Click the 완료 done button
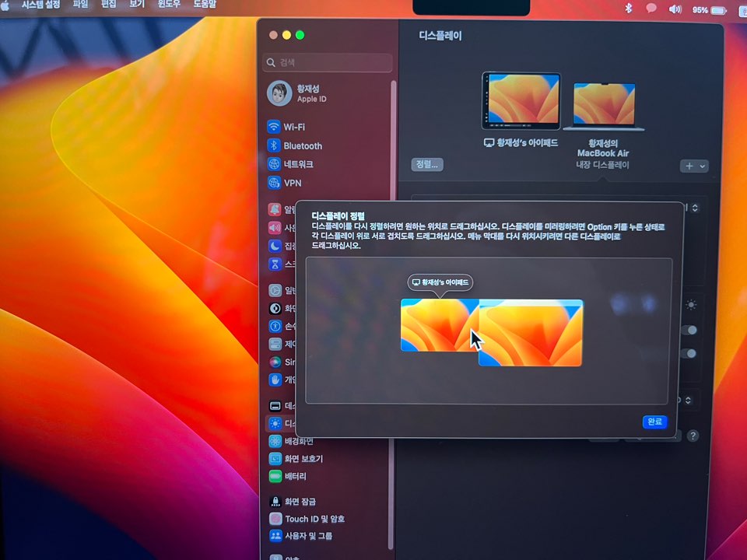 tap(654, 422)
